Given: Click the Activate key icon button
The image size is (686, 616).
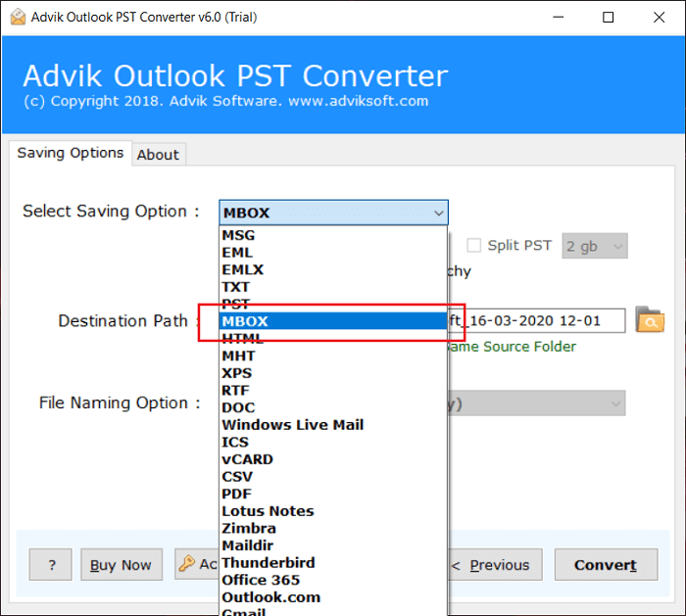Looking at the screenshot, I should 197,564.
